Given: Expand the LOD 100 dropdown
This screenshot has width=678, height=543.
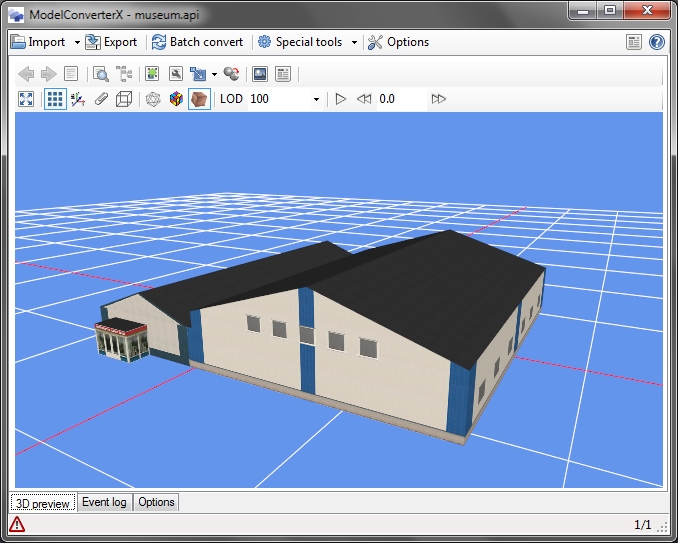Looking at the screenshot, I should click(316, 99).
